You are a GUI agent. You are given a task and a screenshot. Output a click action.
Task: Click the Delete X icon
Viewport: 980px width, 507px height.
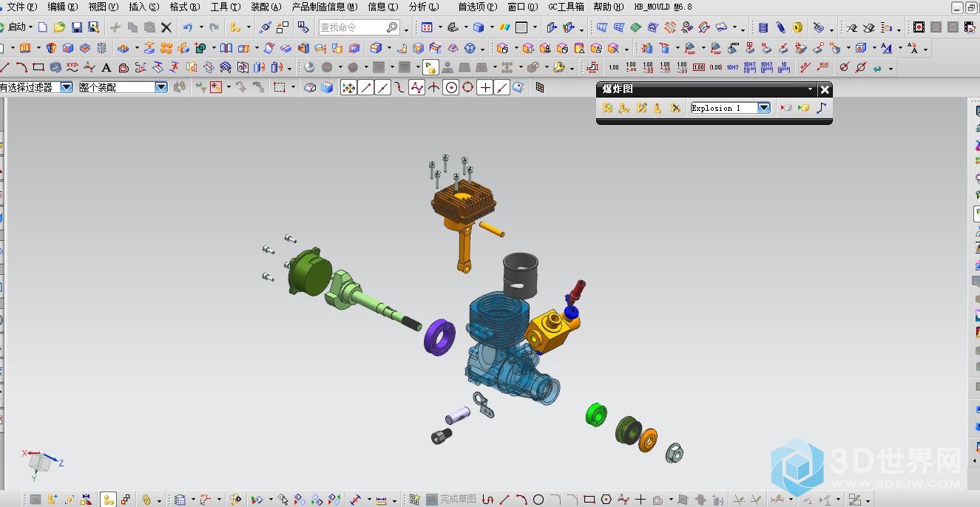click(x=166, y=27)
